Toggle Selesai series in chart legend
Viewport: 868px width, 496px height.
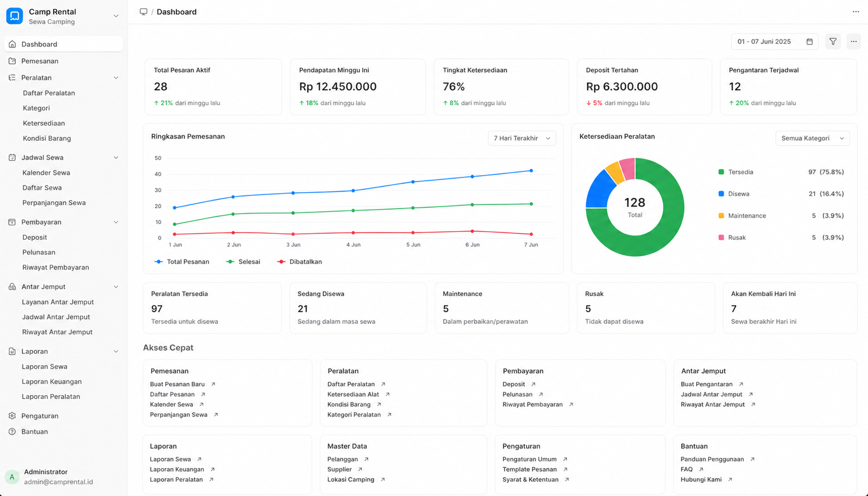[x=243, y=262]
